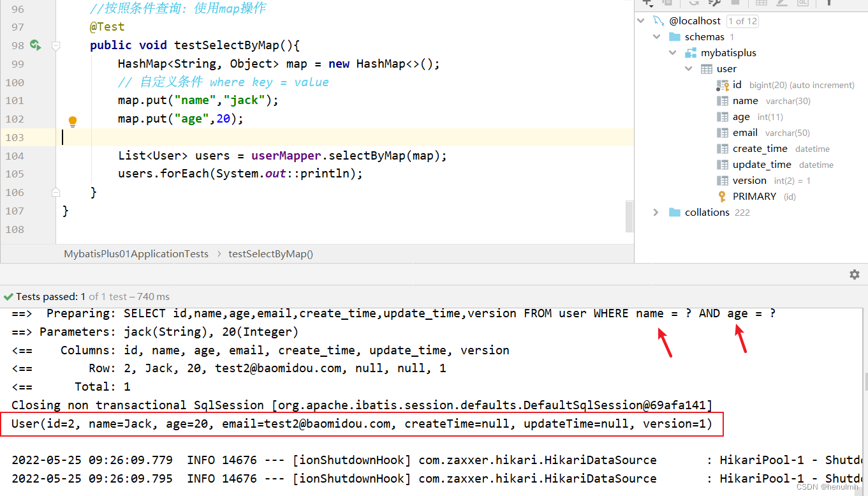Viewport: 868px width, 496px height.
Task: Click the add data source plus icon
Action: pyautogui.click(x=648, y=3)
